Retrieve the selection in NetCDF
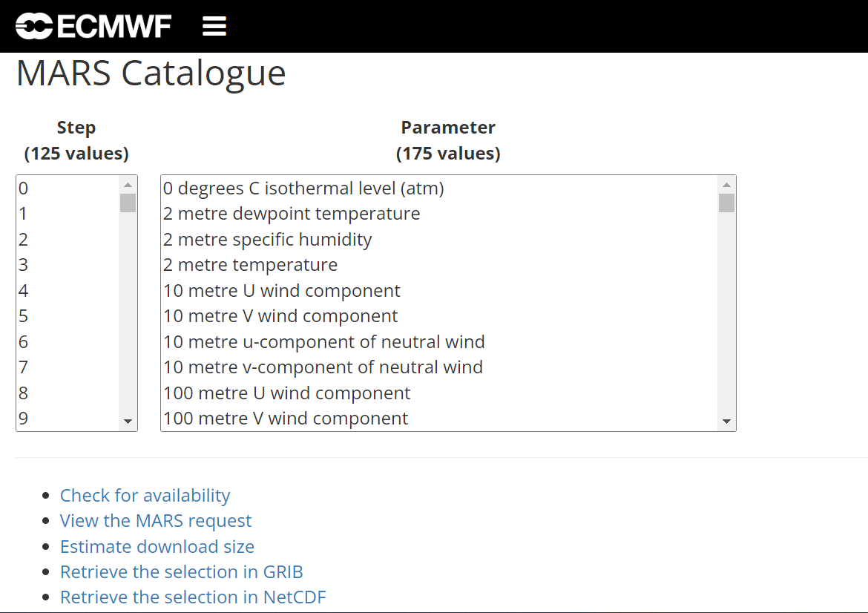 [x=193, y=597]
